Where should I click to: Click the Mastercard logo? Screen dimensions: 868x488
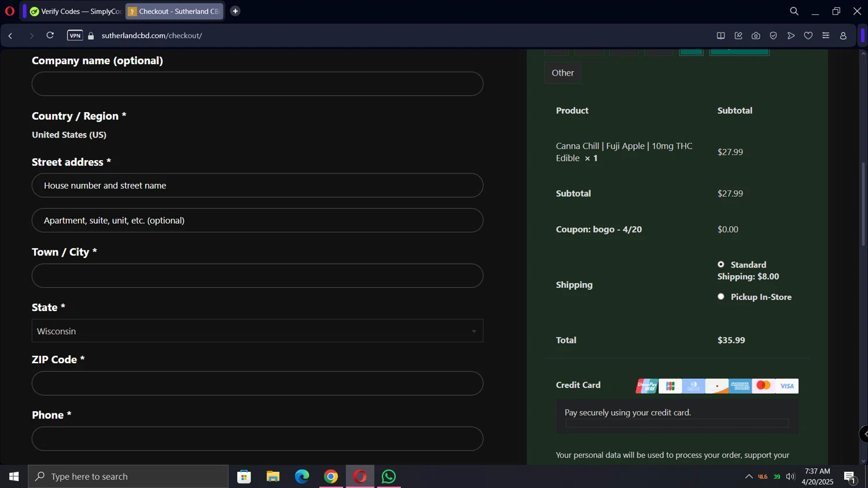point(763,386)
